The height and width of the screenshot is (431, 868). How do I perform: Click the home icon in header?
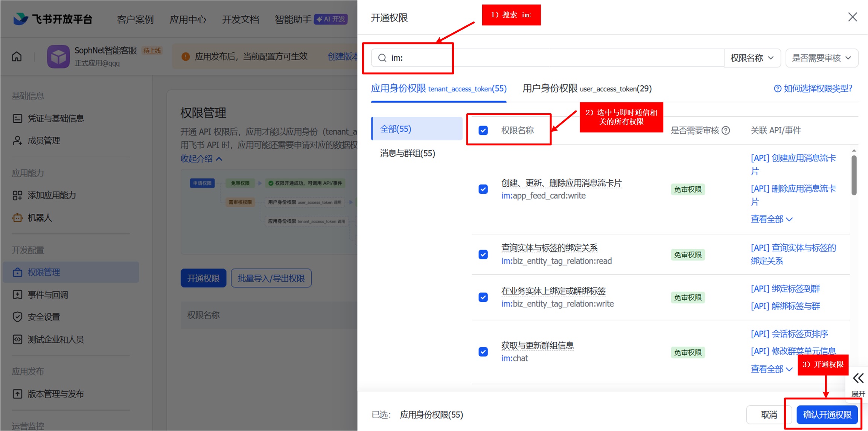[x=17, y=56]
